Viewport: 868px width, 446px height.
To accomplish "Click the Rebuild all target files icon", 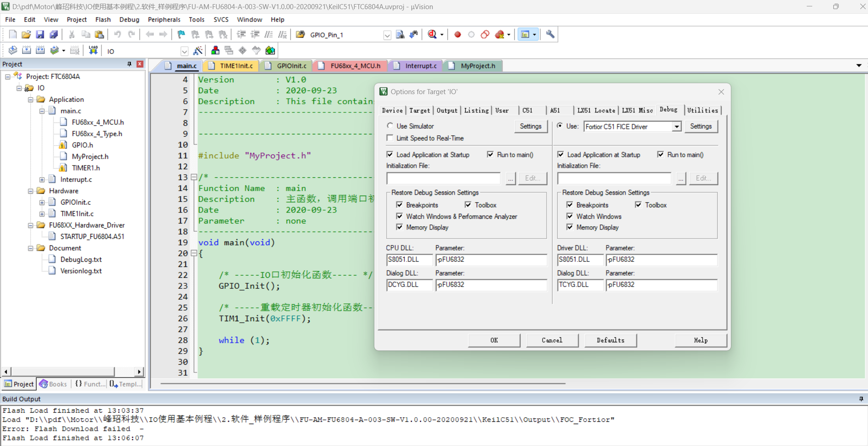I will 40,50.
